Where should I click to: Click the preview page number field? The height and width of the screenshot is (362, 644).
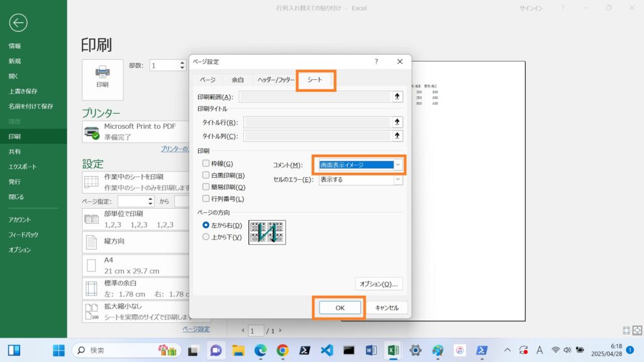[x=256, y=331]
